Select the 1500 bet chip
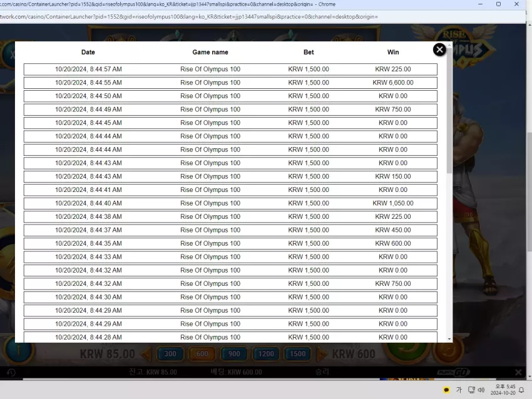Screen dimensions: 532x399 [297, 354]
